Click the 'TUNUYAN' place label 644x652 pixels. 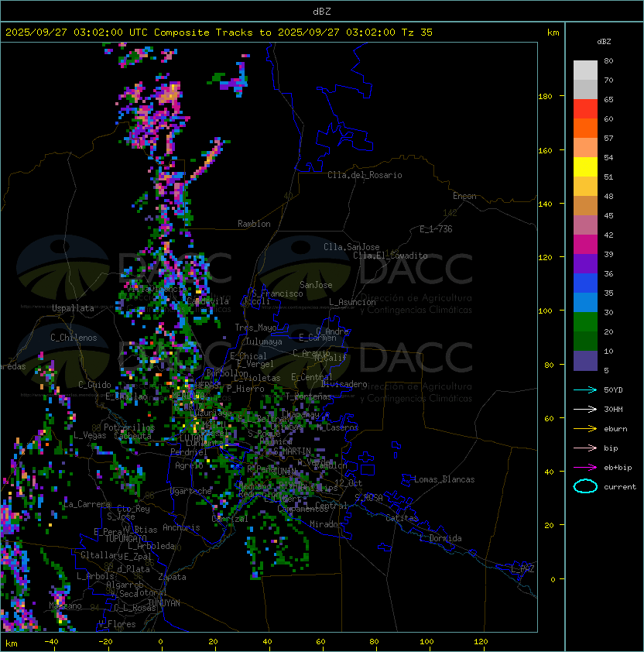coord(164,603)
